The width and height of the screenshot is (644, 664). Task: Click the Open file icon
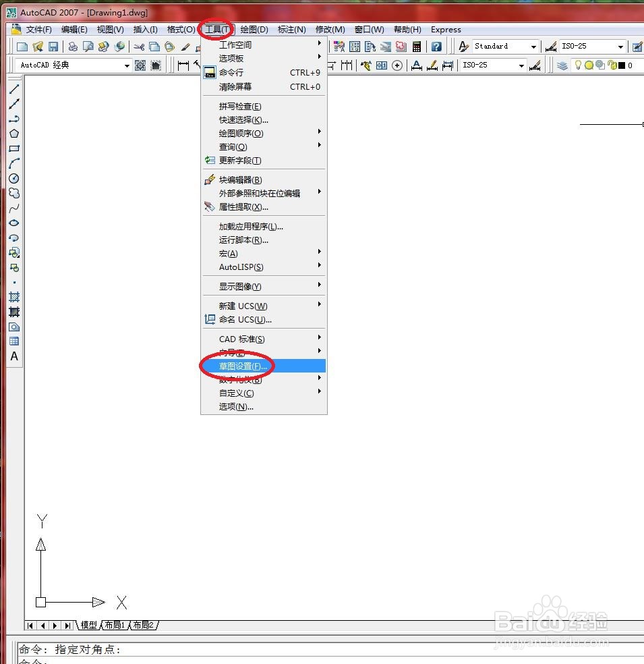coord(38,47)
